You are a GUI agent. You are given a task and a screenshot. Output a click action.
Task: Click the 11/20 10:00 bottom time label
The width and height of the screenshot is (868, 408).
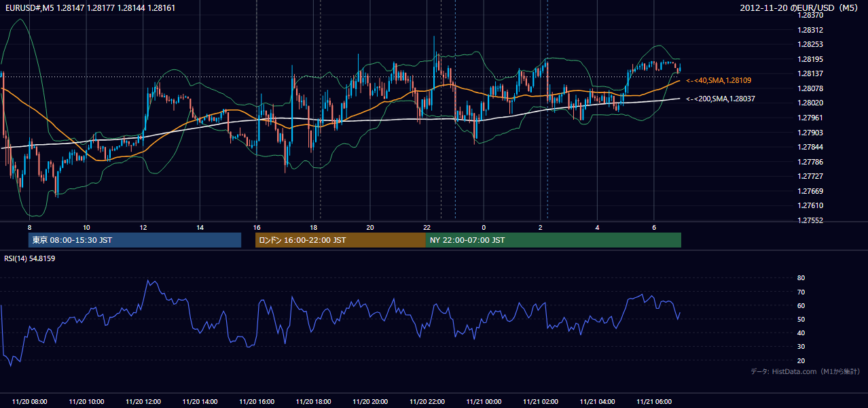pos(86,402)
